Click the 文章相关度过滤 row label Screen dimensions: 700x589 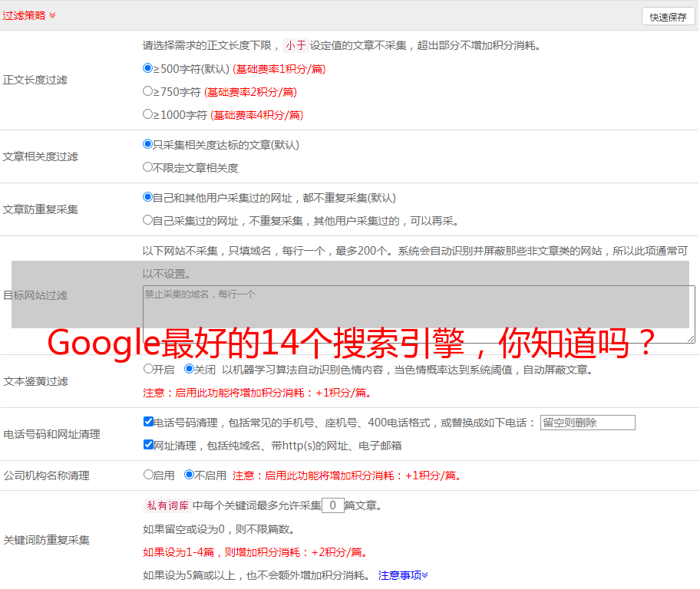click(40, 156)
